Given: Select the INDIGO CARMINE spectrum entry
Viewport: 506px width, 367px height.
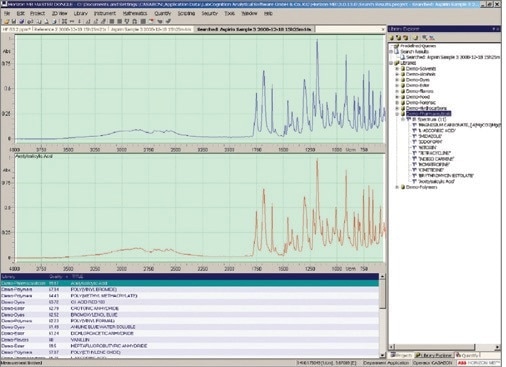Looking at the screenshot, I should (437, 159).
